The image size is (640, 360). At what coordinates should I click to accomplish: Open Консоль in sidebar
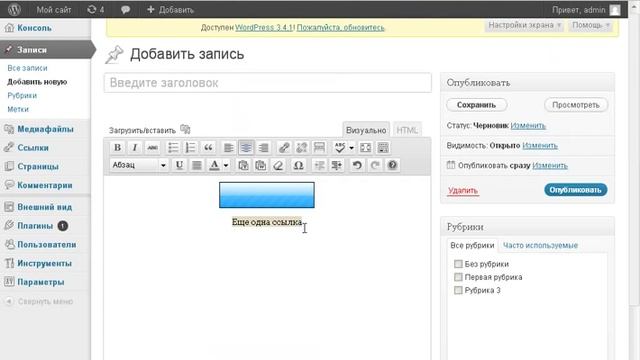34,28
